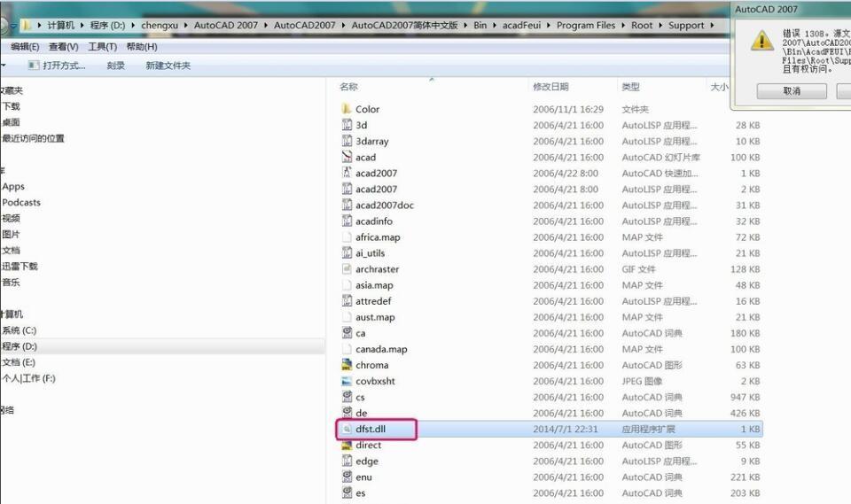Select 系统 (C:) drive in navigation pane
Viewport: 851px width, 504px height.
pos(19,330)
